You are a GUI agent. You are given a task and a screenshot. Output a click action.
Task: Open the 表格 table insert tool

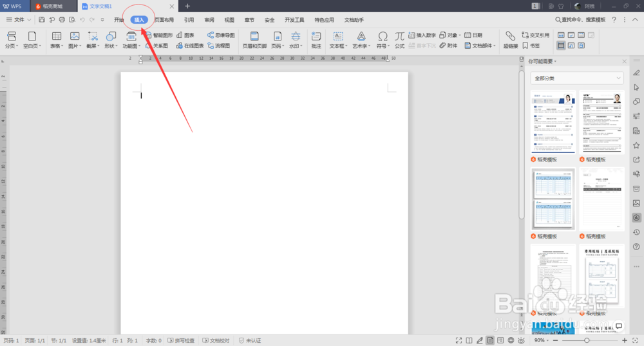57,40
